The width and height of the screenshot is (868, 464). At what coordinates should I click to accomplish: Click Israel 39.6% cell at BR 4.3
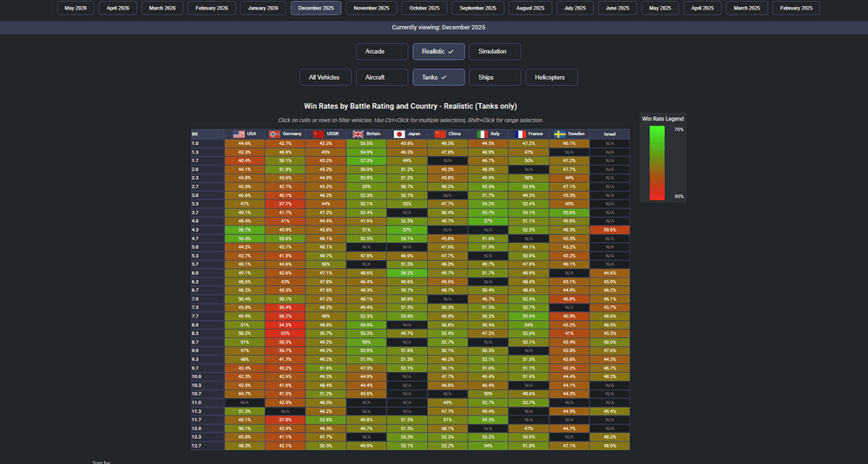point(609,230)
